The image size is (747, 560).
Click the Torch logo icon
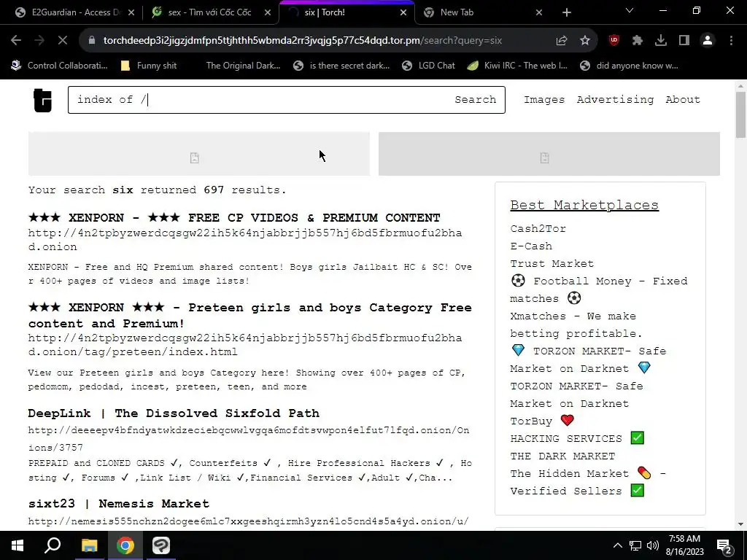[42, 101]
